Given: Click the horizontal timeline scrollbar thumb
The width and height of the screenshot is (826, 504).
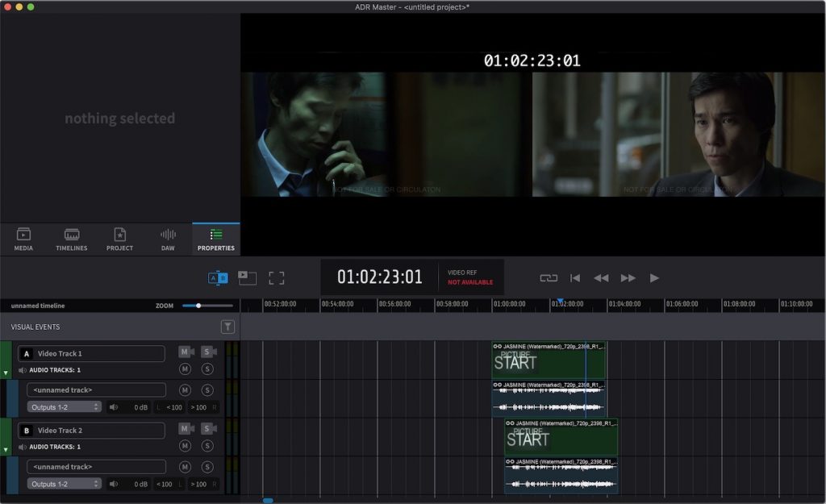Looking at the screenshot, I should click(268, 500).
